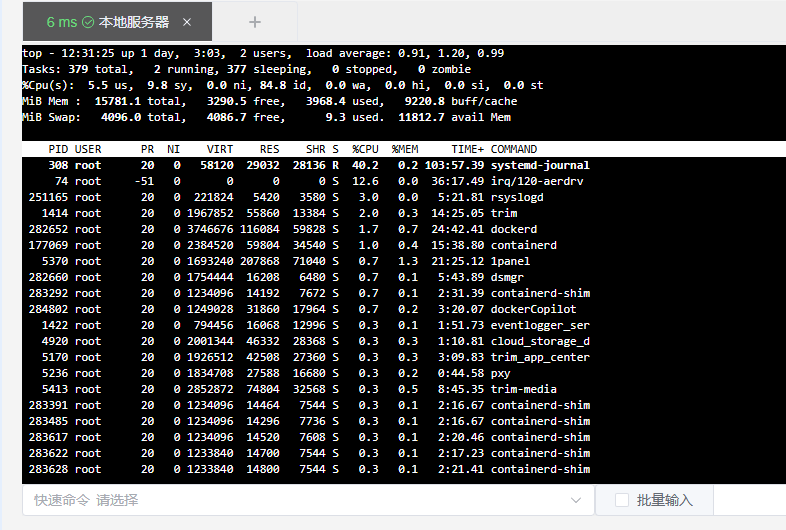Click the TIME+ column header
Image resolution: width=786 pixels, height=530 pixels.
click(467, 149)
